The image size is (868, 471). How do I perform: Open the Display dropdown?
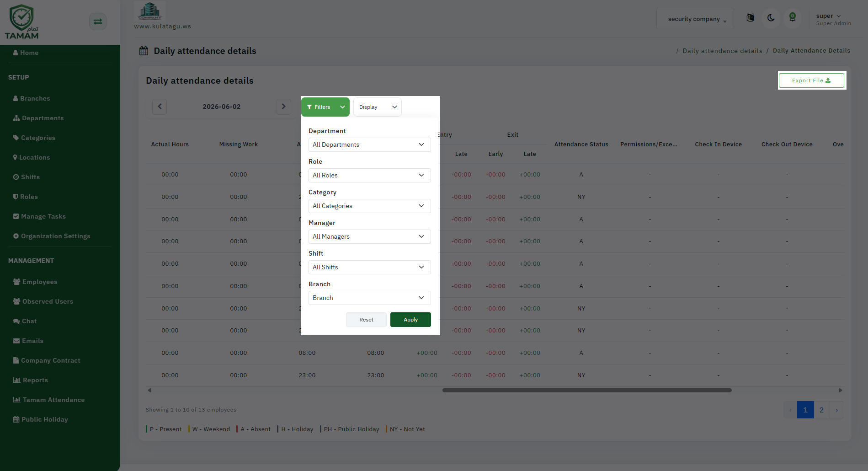click(x=378, y=107)
